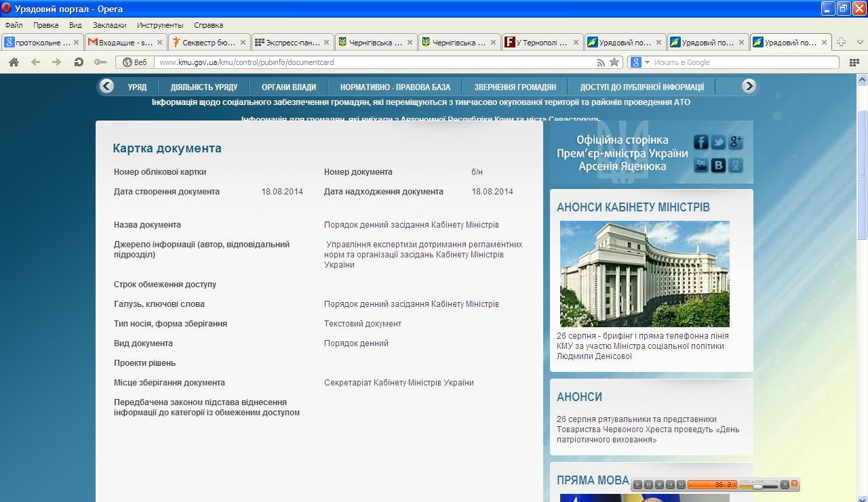The height and width of the screenshot is (502, 868).
Task: Click the Cabinet of Ministers building photo
Action: [644, 274]
